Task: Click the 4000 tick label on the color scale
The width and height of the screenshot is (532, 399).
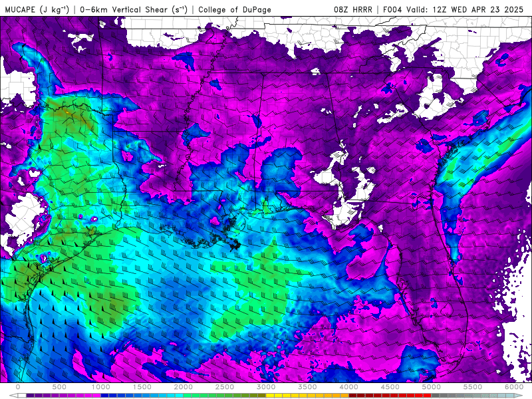Action: click(x=348, y=387)
